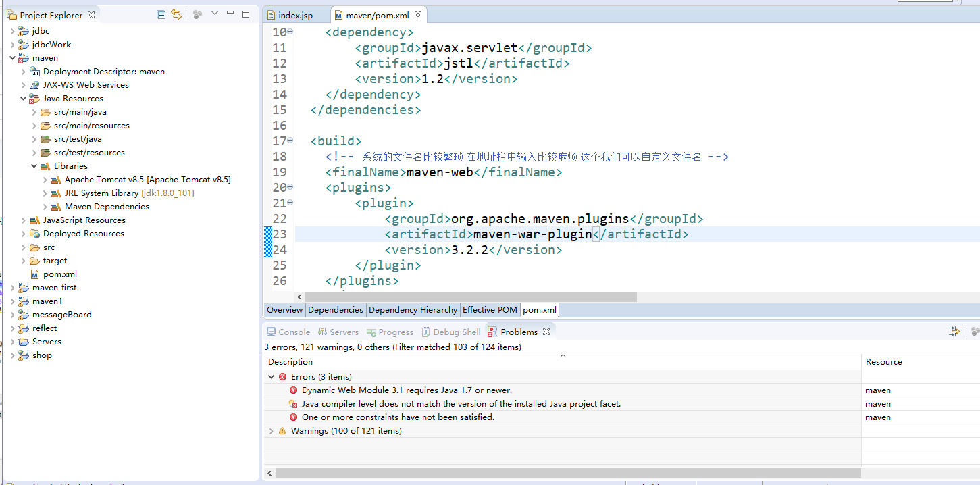980x485 pixels.
Task: Click the Libraries icon
Action: [x=46, y=165]
